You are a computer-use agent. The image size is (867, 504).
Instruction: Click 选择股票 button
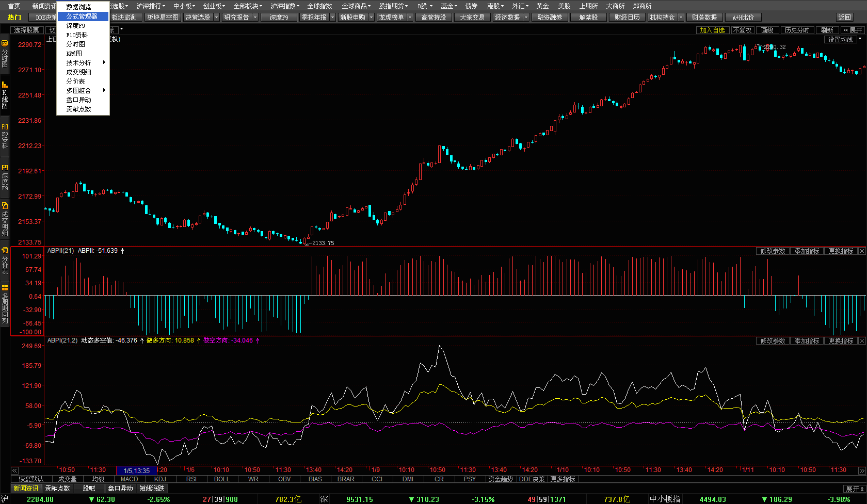(x=26, y=30)
